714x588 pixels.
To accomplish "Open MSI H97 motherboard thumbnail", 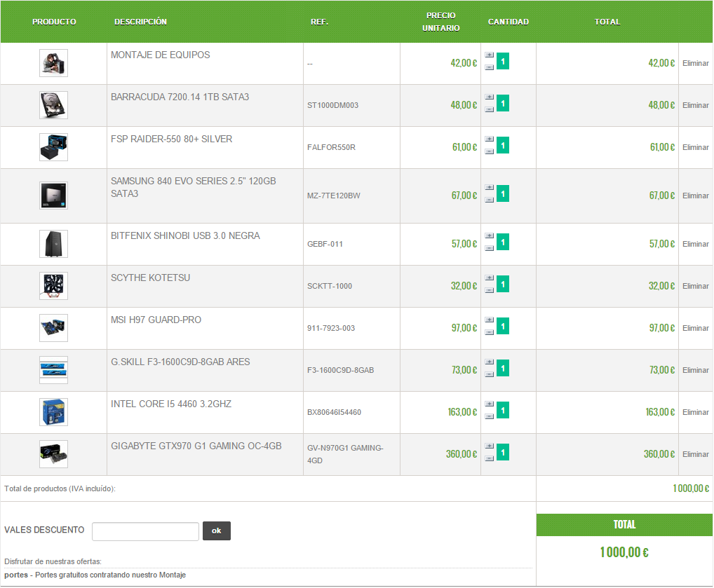I will tap(53, 328).
